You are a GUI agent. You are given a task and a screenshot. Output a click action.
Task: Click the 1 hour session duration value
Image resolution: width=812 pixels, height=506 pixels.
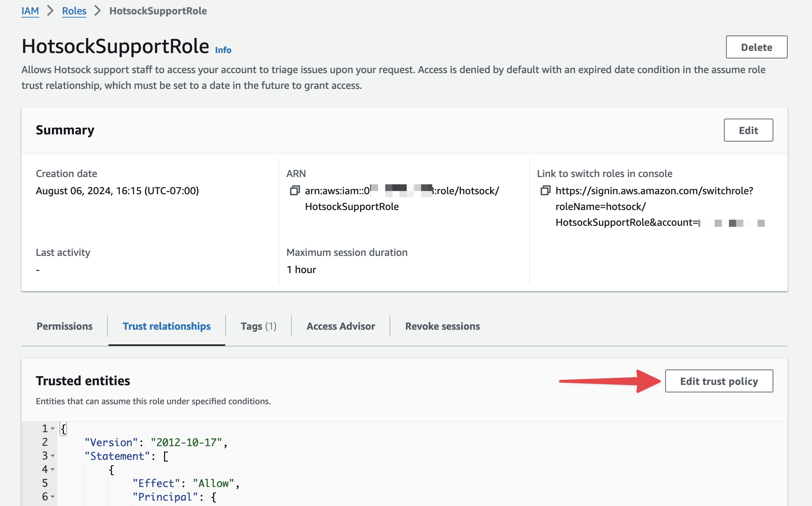point(301,269)
